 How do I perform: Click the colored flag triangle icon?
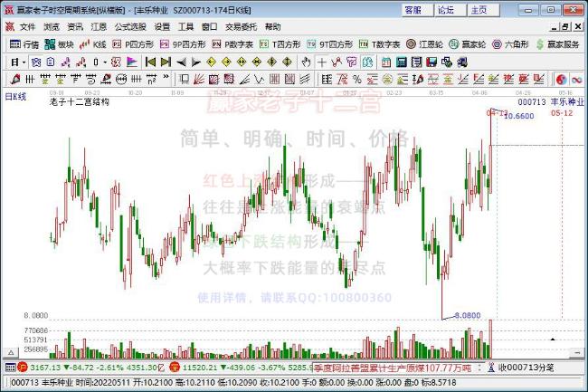[132, 62]
